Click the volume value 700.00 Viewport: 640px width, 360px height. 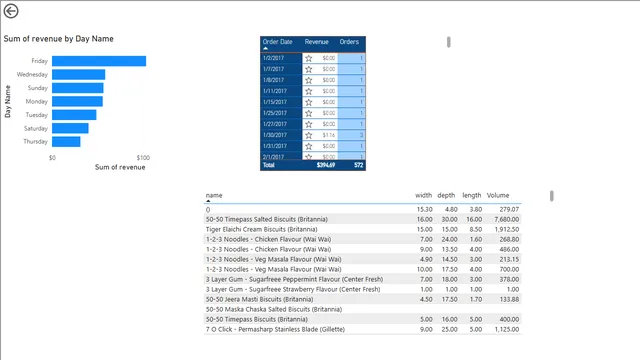click(509, 269)
